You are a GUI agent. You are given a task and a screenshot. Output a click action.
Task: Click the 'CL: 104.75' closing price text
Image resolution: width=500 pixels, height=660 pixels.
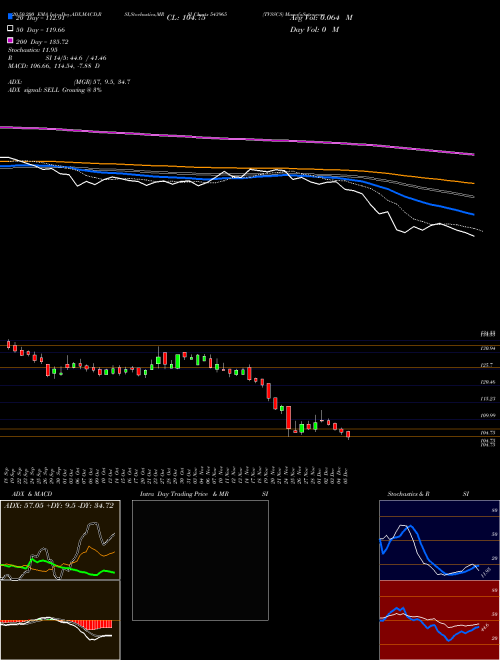click(186, 18)
